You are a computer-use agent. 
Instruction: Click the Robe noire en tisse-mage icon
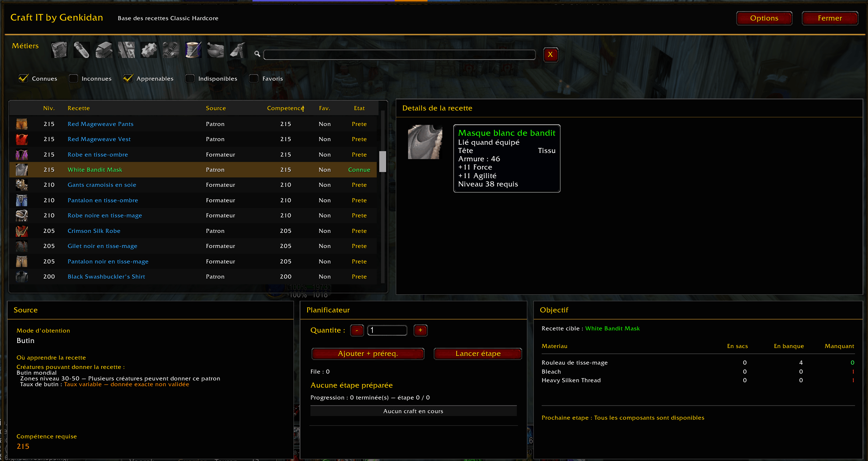22,216
